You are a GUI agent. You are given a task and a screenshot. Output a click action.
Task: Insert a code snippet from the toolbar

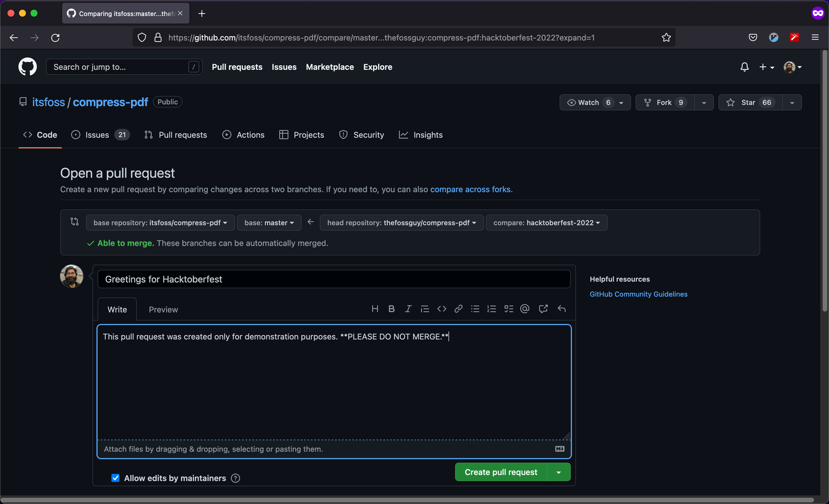441,309
